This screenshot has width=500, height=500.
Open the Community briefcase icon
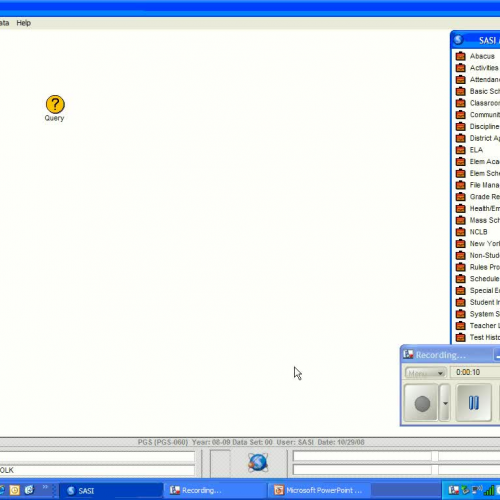(460, 115)
